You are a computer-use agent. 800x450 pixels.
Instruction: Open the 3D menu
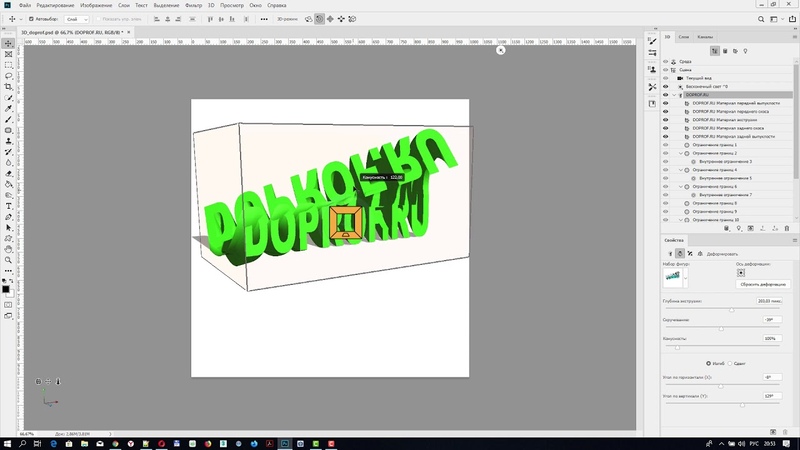coord(211,5)
